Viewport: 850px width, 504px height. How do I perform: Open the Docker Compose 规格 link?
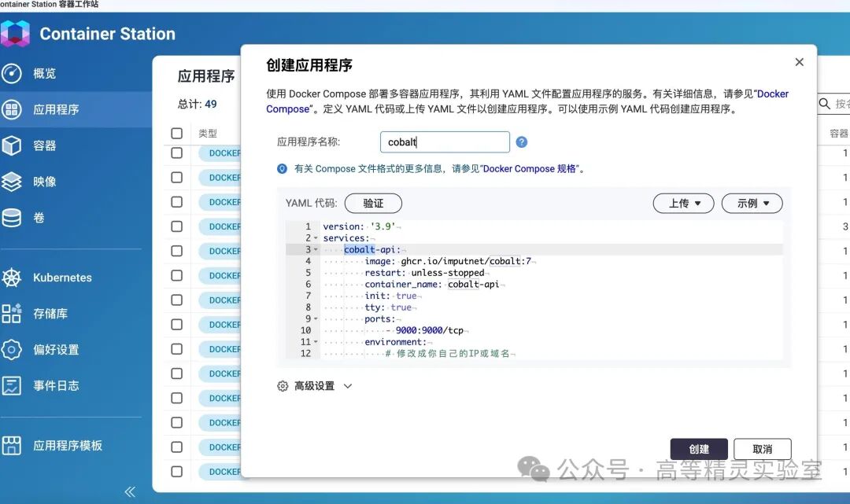529,169
